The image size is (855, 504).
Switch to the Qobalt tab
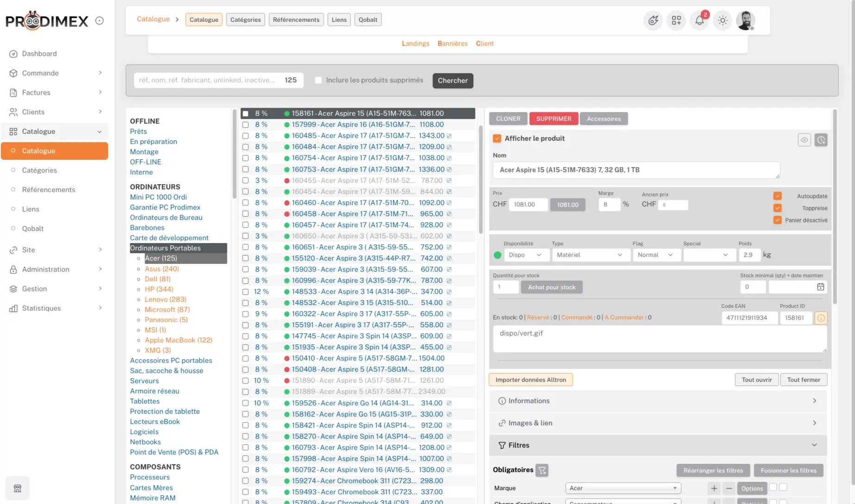pyautogui.click(x=368, y=19)
